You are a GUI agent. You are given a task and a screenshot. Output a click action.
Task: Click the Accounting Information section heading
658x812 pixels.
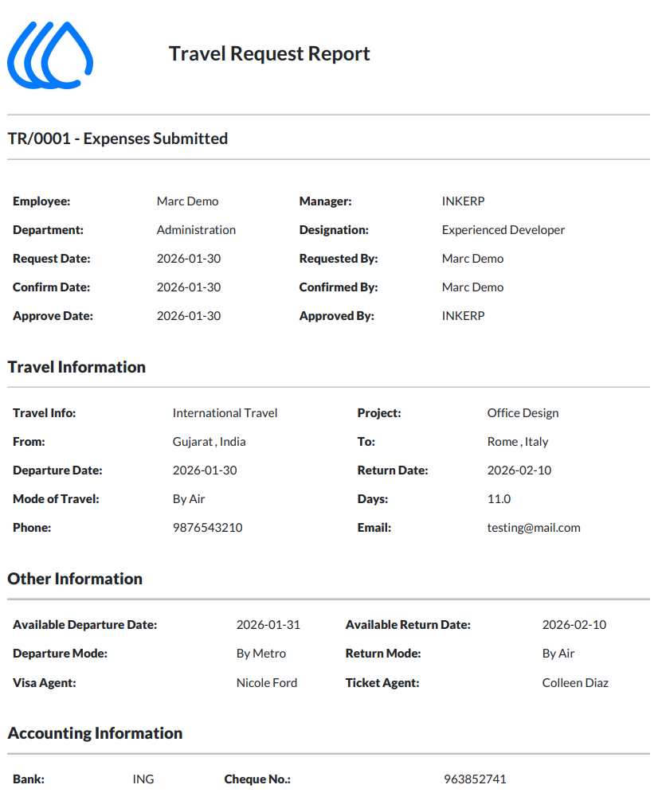pos(95,733)
